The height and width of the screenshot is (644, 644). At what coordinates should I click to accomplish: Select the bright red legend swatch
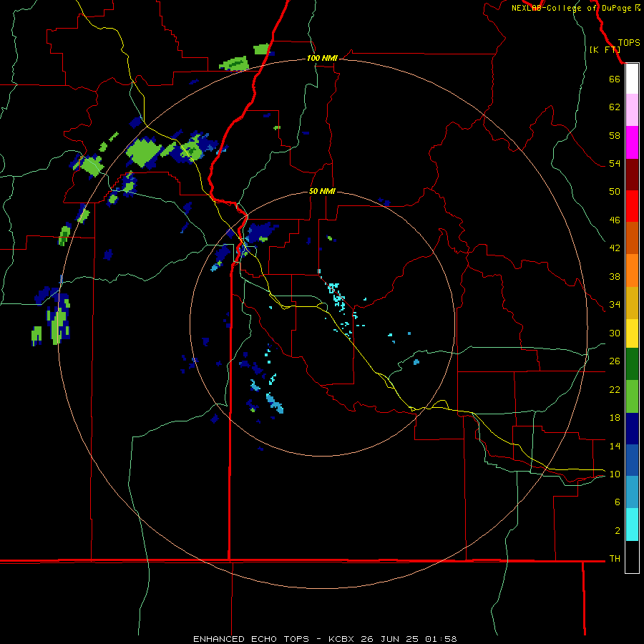632,206
